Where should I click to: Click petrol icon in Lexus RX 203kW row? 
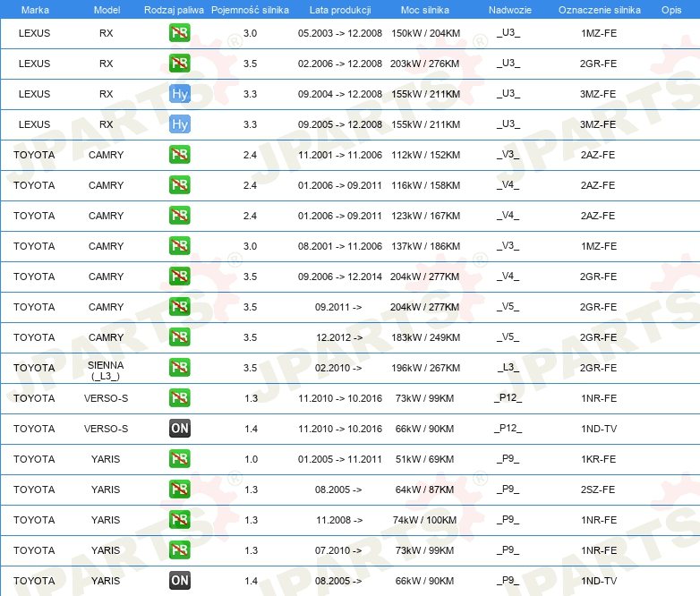click(179, 63)
